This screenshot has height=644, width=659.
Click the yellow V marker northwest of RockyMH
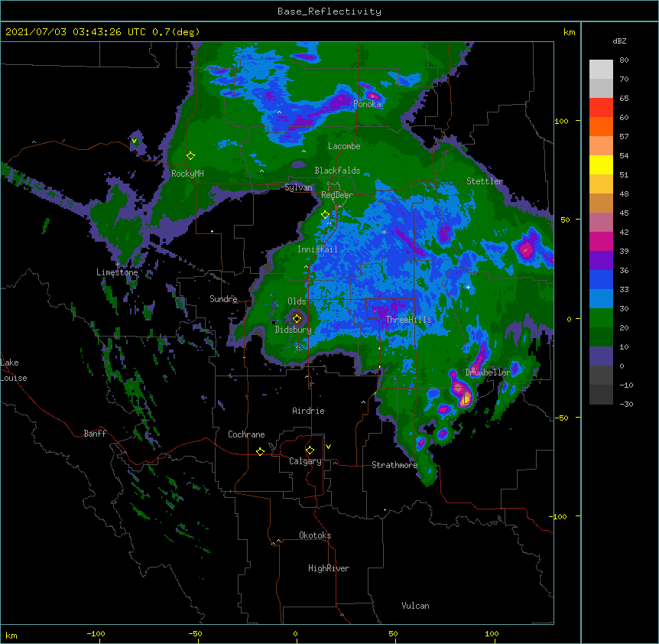(134, 141)
